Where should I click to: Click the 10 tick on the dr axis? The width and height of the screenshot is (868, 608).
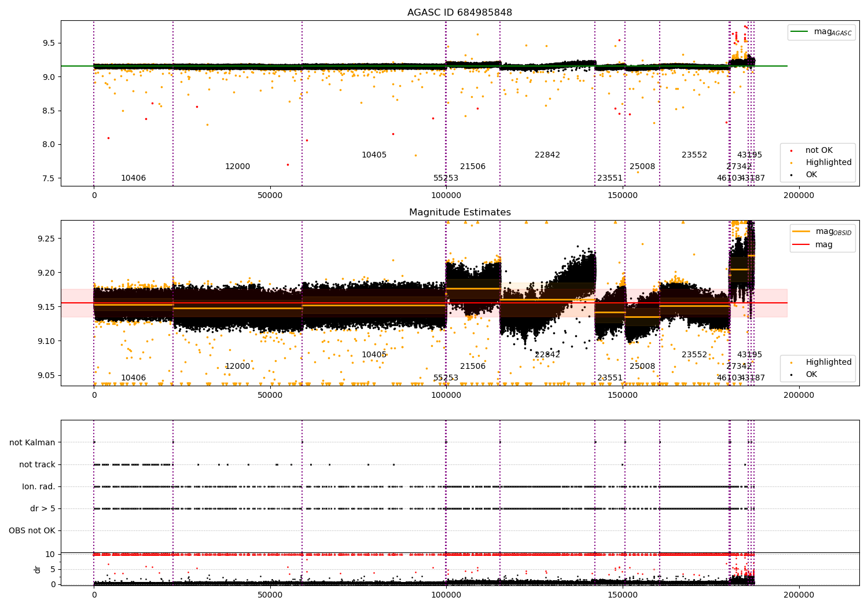50,555
